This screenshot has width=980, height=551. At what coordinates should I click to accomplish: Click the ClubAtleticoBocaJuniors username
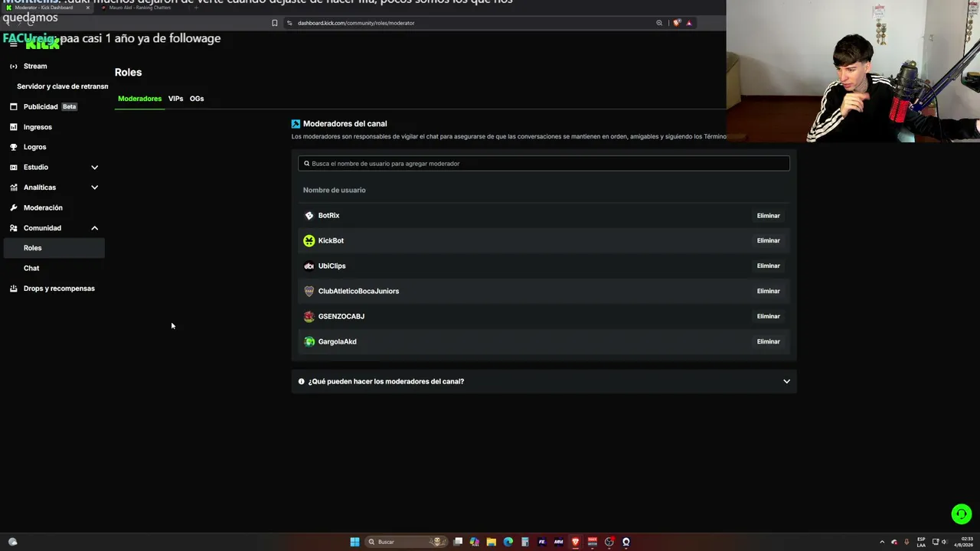click(358, 292)
